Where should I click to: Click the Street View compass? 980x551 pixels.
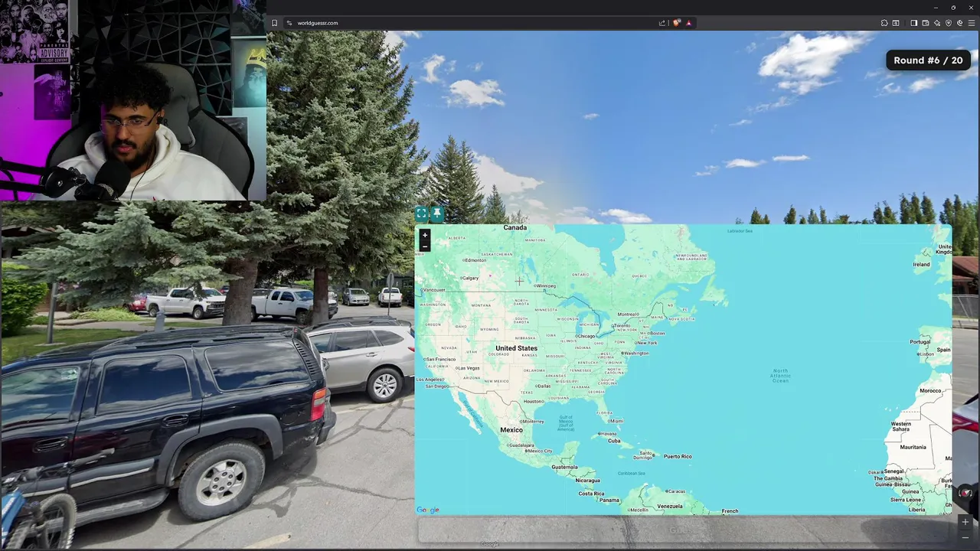coord(966,494)
